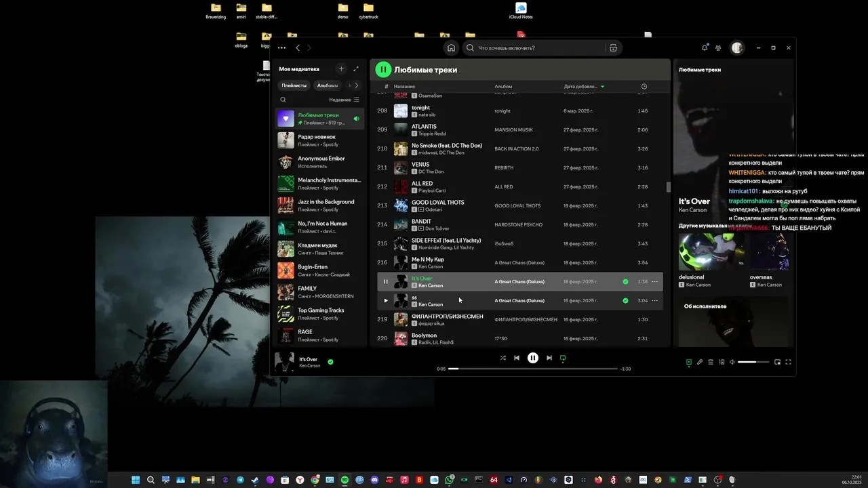
Task: Enter fullscreen player mode
Action: click(788, 362)
